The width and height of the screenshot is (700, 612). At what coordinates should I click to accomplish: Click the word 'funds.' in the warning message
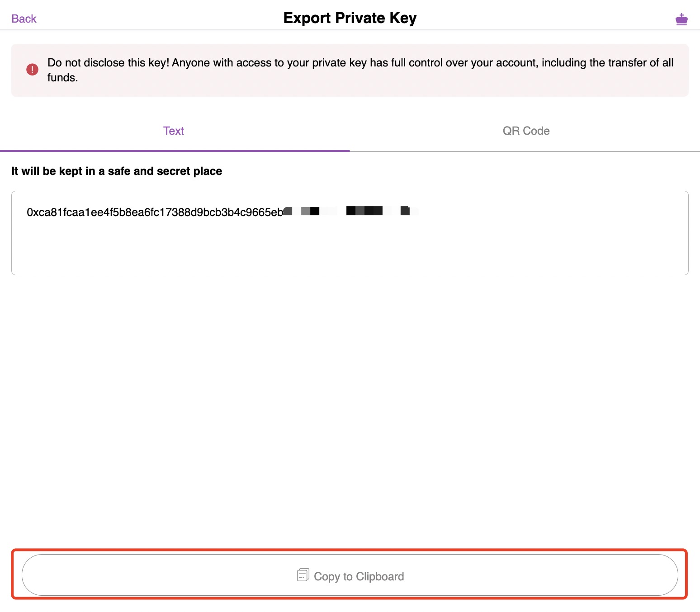63,78
